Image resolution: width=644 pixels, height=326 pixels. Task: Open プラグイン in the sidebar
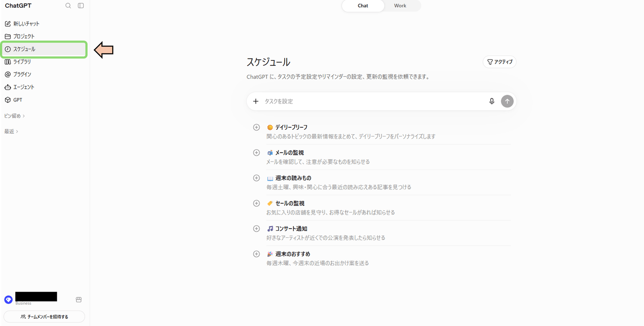pyautogui.click(x=43, y=74)
